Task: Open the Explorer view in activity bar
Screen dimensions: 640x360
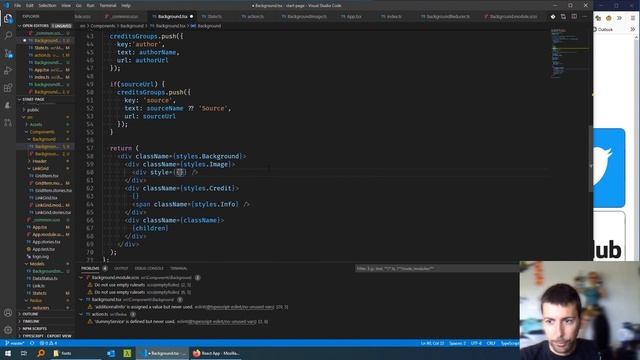Action: (8, 19)
